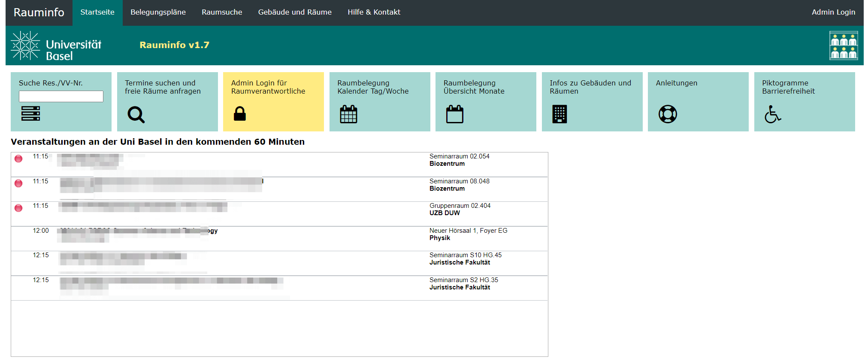Switch to the Startseite tab
868x362 pixels.
[97, 12]
